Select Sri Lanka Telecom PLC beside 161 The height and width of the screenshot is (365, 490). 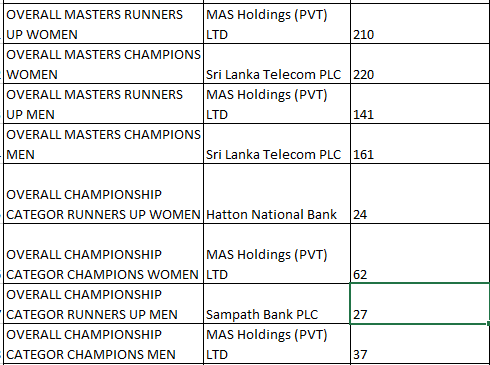click(x=277, y=144)
